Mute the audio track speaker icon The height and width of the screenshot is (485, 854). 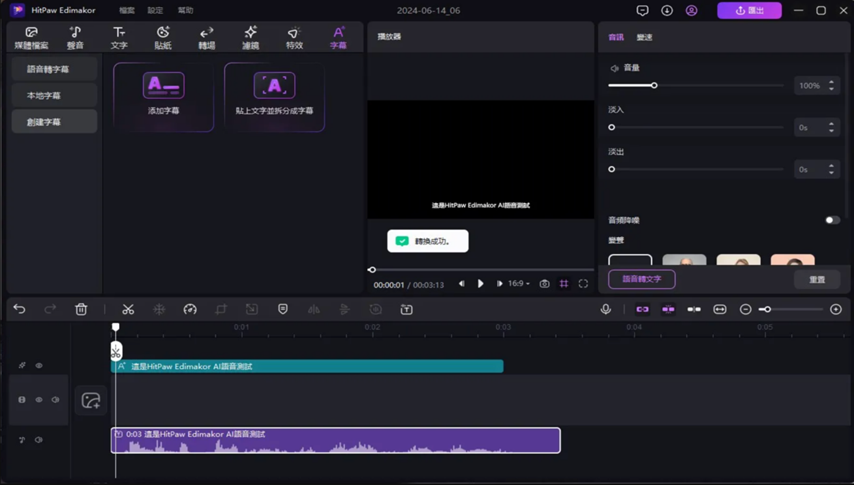[39, 440]
